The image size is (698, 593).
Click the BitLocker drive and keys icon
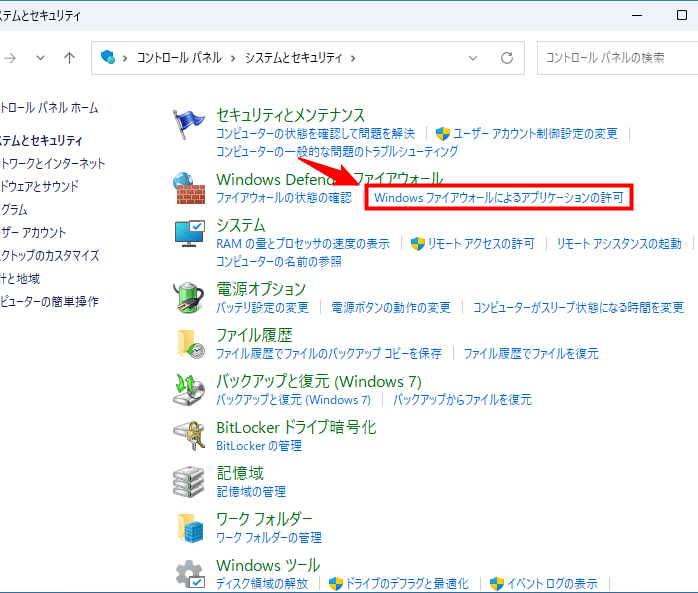coord(189,435)
